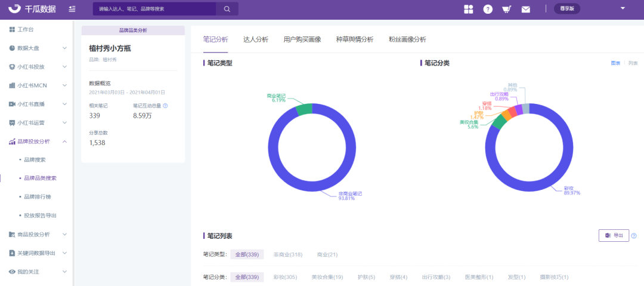This screenshot has width=644, height=286.
Task: Select 图表 chart view toggle
Action: tap(615, 63)
